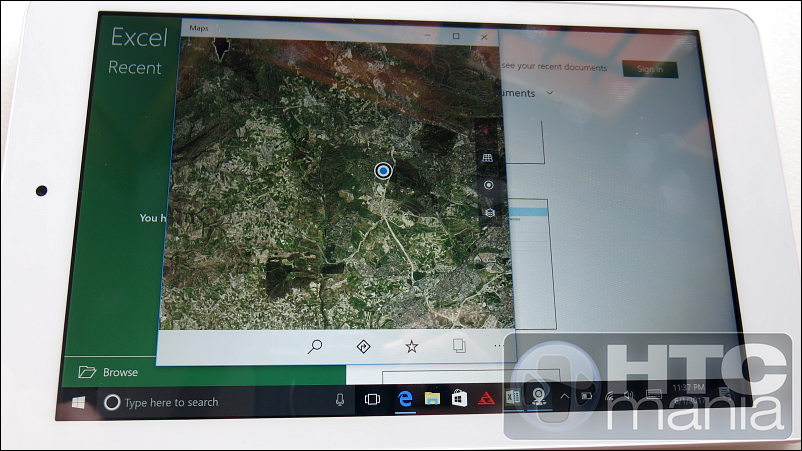Expand the documents chevron dropdown in Excel
The width and height of the screenshot is (802, 451).
pyautogui.click(x=549, y=93)
